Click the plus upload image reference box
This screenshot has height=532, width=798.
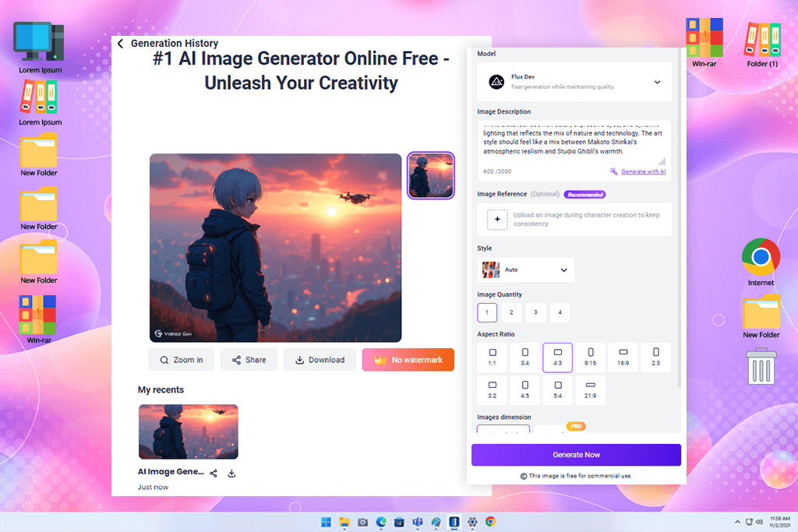(x=497, y=219)
